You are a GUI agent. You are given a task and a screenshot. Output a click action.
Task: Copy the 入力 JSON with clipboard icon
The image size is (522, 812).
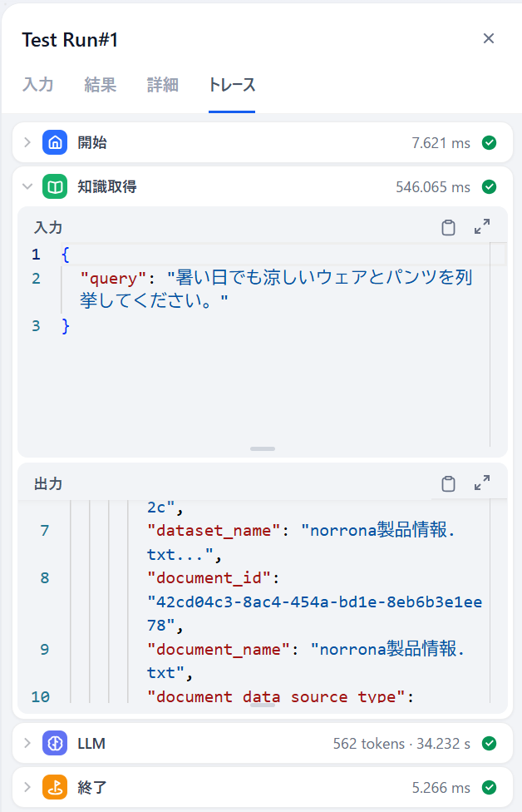click(x=448, y=227)
